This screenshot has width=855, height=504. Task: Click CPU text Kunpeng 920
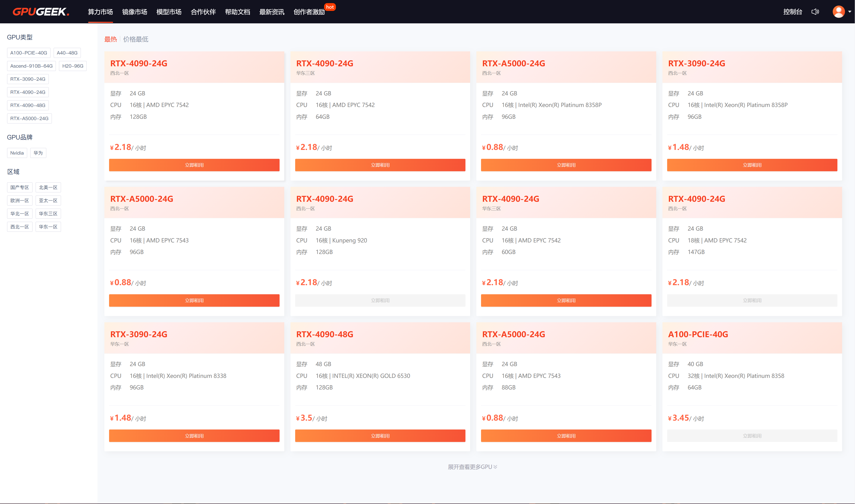pyautogui.click(x=349, y=240)
